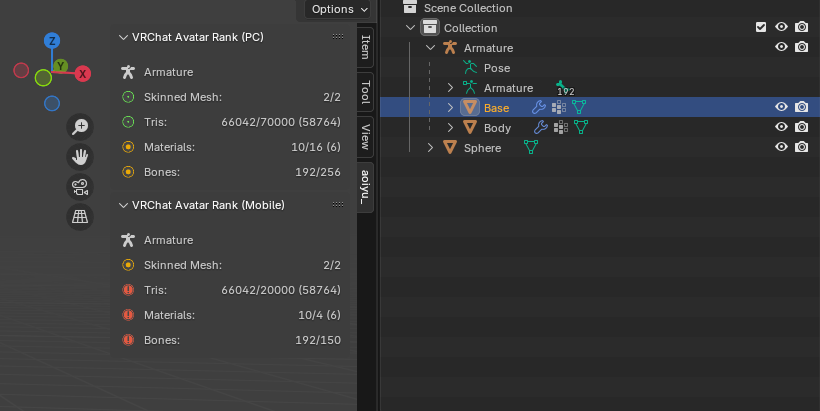The image size is (820, 411).
Task: Click the modifier wrench icon on Body row
Action: point(541,127)
